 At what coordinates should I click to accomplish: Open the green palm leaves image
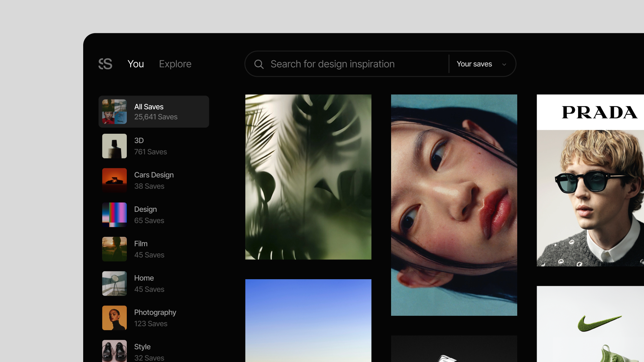pyautogui.click(x=308, y=177)
